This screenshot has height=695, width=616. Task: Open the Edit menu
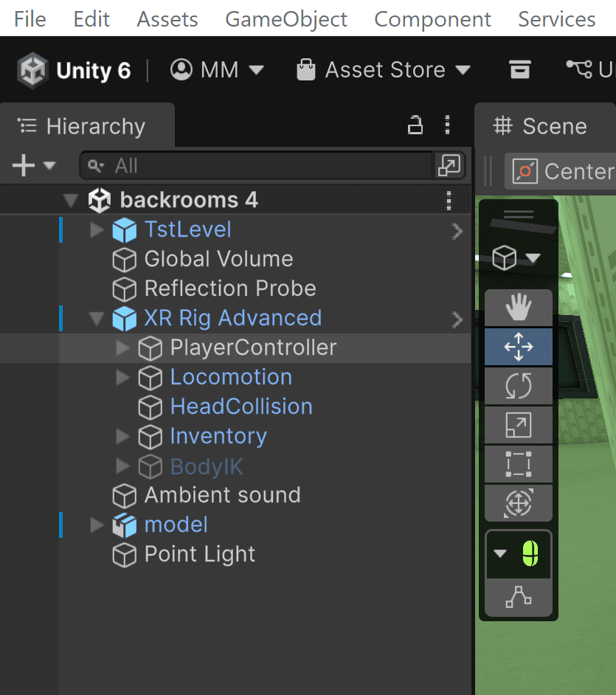(x=91, y=19)
